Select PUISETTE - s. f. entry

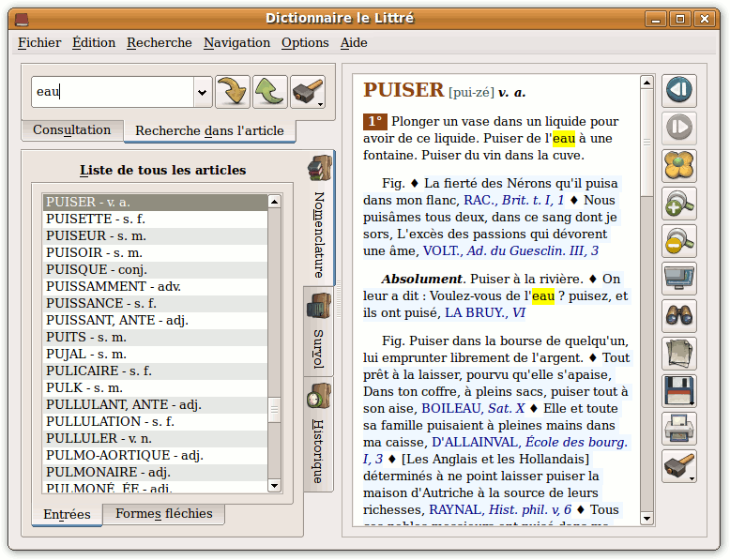pos(155,219)
